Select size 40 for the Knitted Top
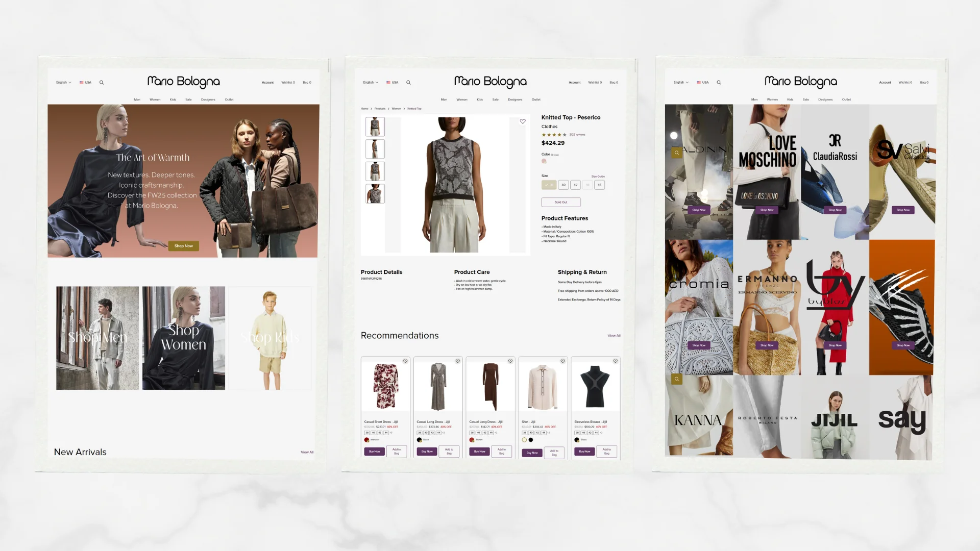980x551 pixels. tap(563, 185)
